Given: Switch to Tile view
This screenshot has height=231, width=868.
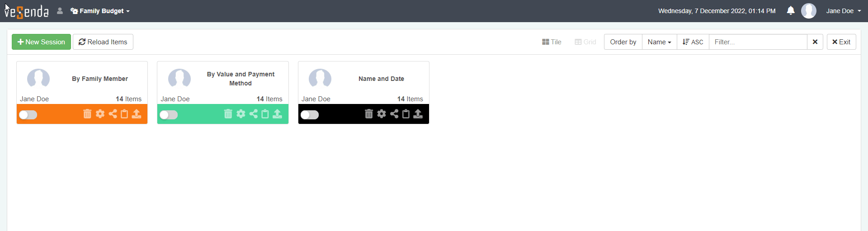Looking at the screenshot, I should (552, 42).
